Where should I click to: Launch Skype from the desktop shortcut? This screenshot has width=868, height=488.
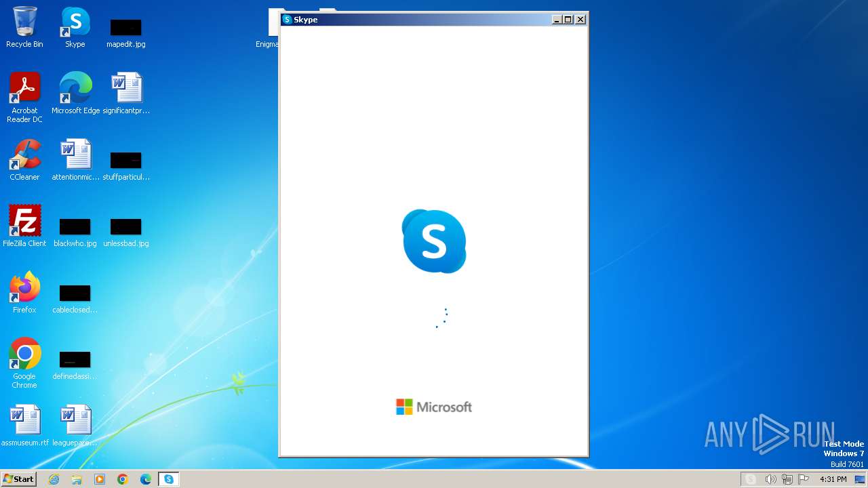tap(75, 27)
